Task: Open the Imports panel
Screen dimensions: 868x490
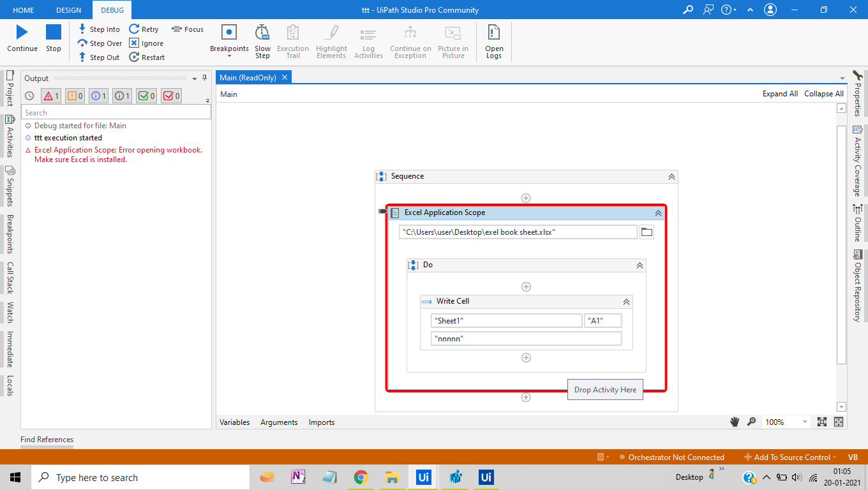Action: [x=322, y=422]
